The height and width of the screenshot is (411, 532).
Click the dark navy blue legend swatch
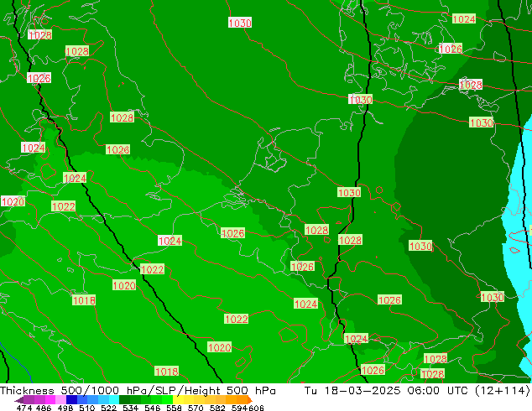point(71,400)
